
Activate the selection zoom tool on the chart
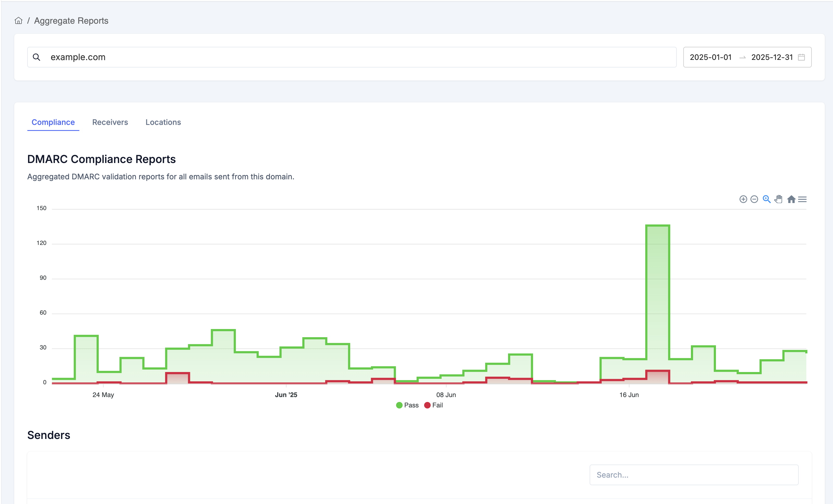[x=766, y=199]
